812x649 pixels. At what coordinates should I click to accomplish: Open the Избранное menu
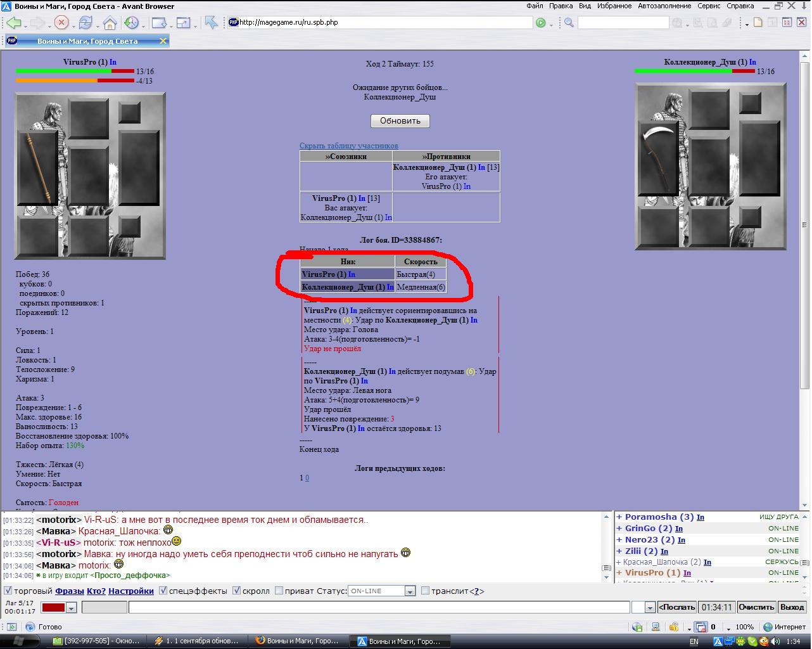[614, 6]
